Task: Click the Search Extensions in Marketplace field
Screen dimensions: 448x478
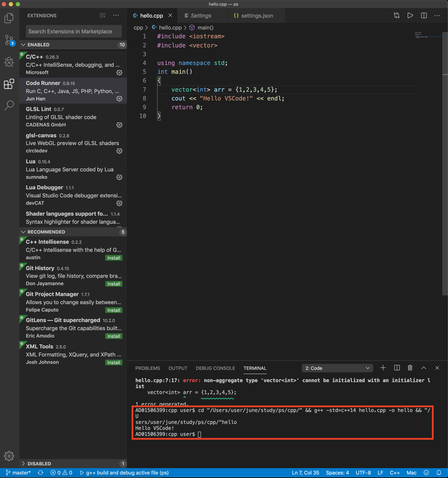Action: (x=73, y=31)
